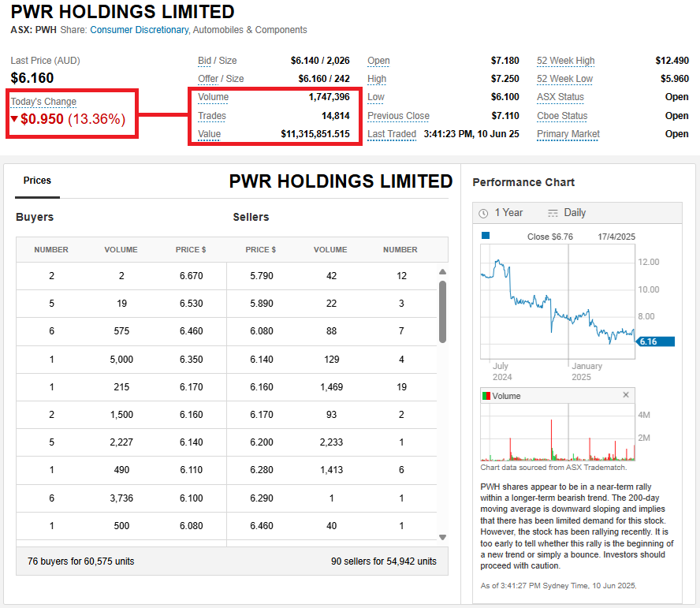Click the buyers PRICE $ column header
The width and height of the screenshot is (700, 608).
point(191,249)
